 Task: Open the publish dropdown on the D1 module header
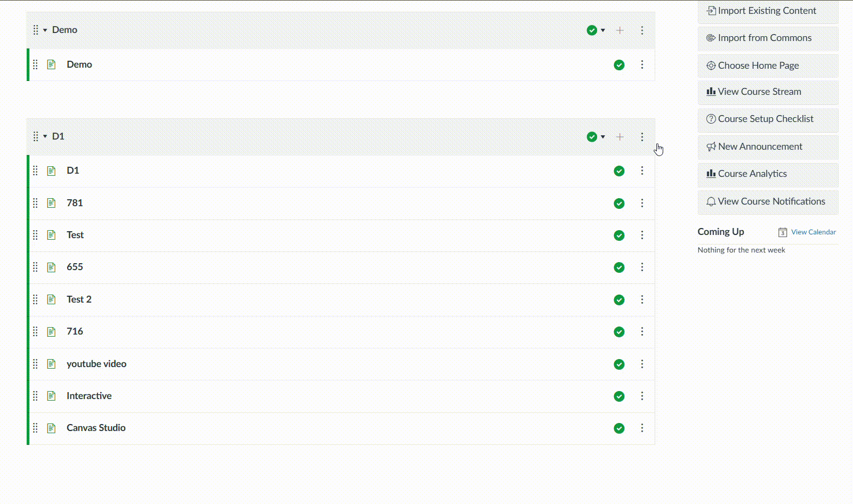[x=596, y=137]
